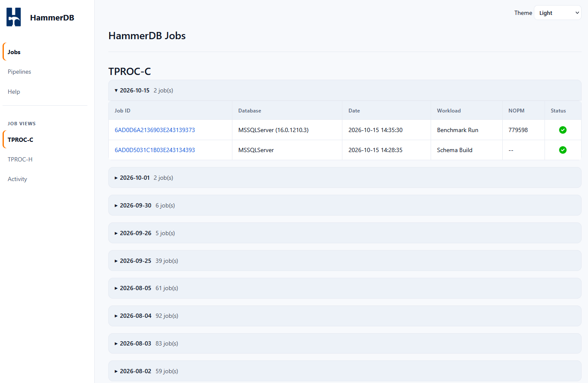Open job 6AD0D6A2136903E243139373
This screenshot has height=383, width=588.
pos(155,130)
